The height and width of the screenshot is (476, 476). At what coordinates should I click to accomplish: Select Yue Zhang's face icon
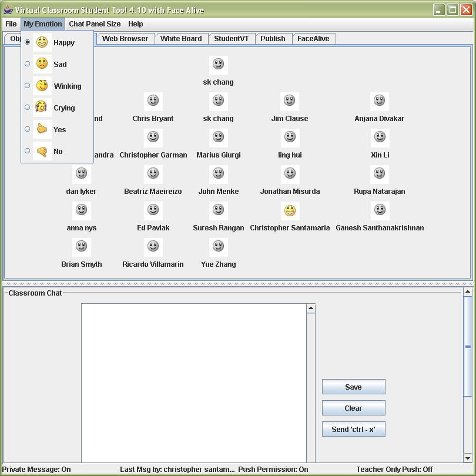point(218,247)
